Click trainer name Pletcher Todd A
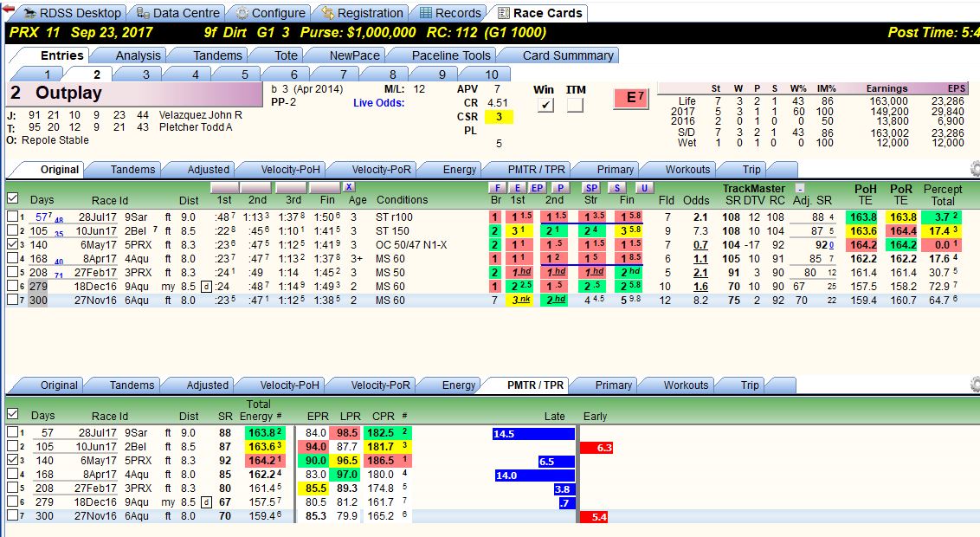Image resolution: width=980 pixels, height=537 pixels. pos(195,127)
